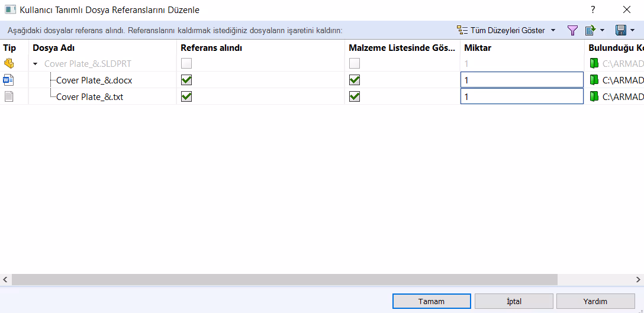
Task: Click the tree levels icon beside Tüm Düzeyleri Göster
Action: pyautogui.click(x=462, y=30)
